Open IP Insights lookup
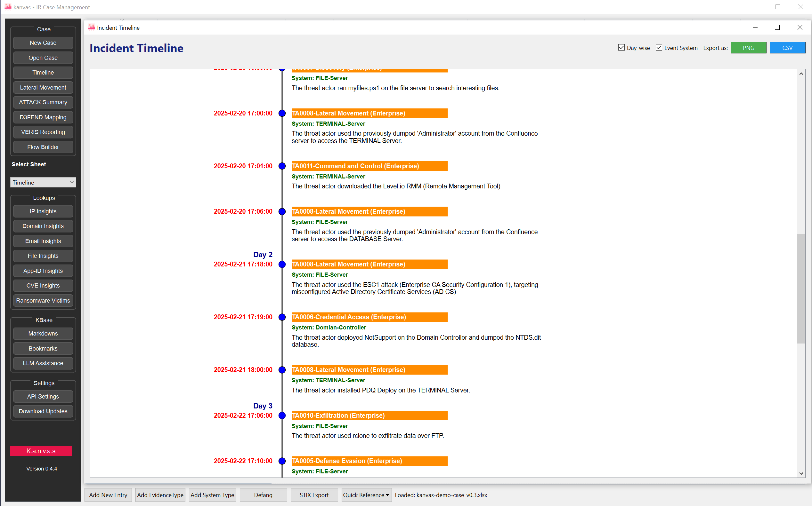Image resolution: width=812 pixels, height=506 pixels. click(43, 211)
